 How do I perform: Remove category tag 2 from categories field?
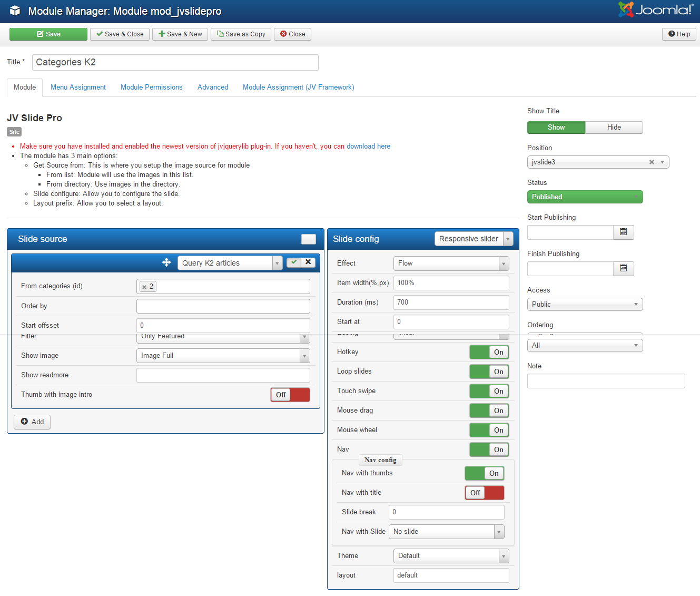(144, 287)
